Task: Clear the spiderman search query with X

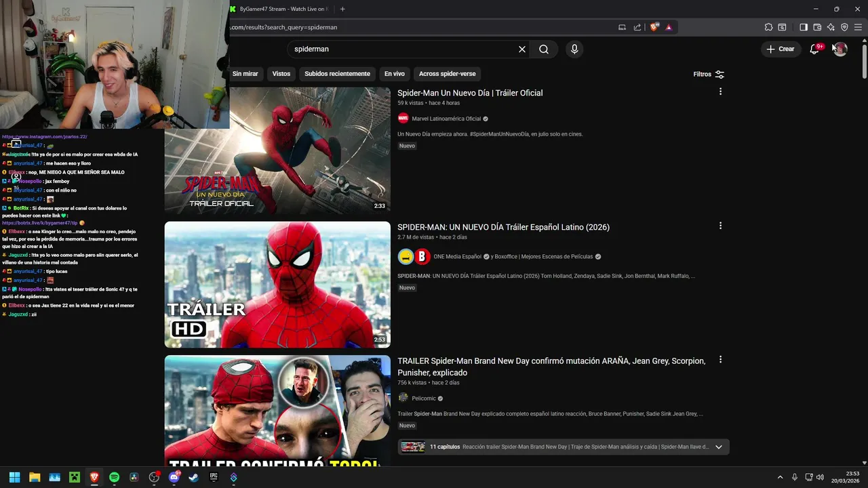Action: click(x=522, y=49)
